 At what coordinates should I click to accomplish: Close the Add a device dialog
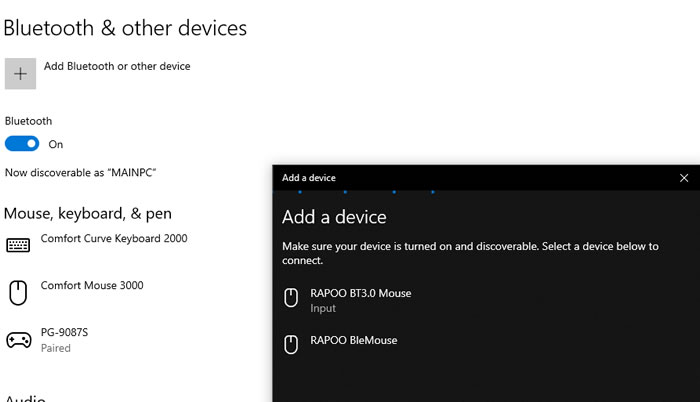tap(683, 178)
